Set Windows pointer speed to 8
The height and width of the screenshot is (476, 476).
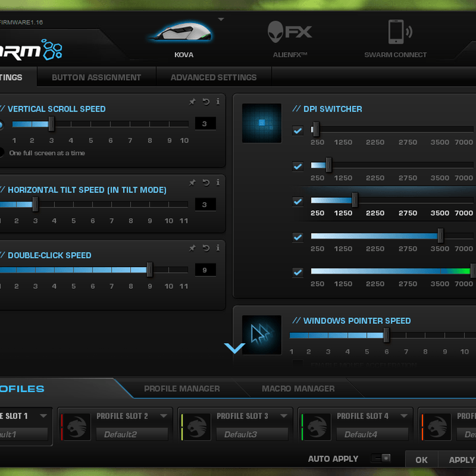[x=425, y=335]
